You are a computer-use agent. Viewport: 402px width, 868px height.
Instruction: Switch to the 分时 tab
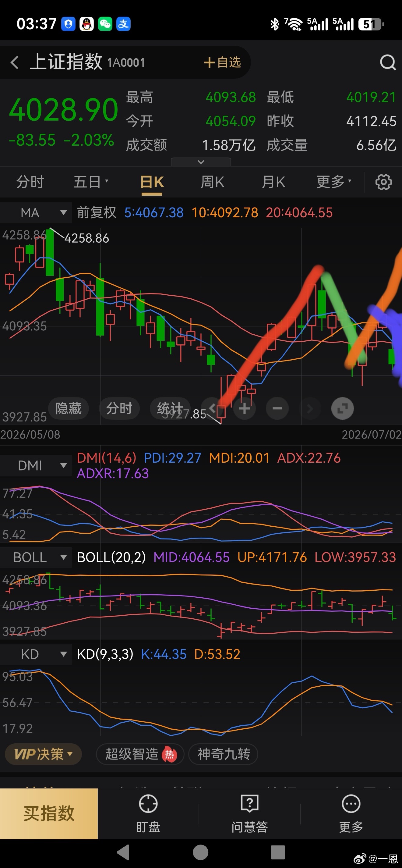pos(30,182)
